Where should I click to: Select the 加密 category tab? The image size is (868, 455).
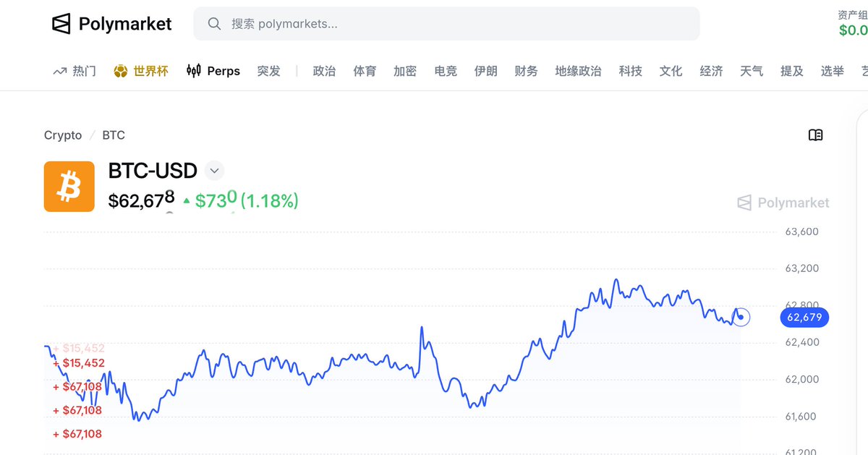coord(405,71)
